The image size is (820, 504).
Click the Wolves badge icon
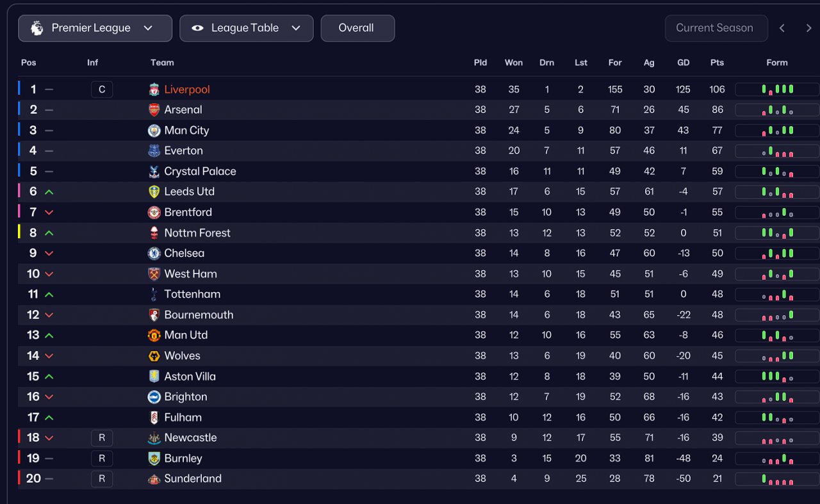[x=154, y=356]
